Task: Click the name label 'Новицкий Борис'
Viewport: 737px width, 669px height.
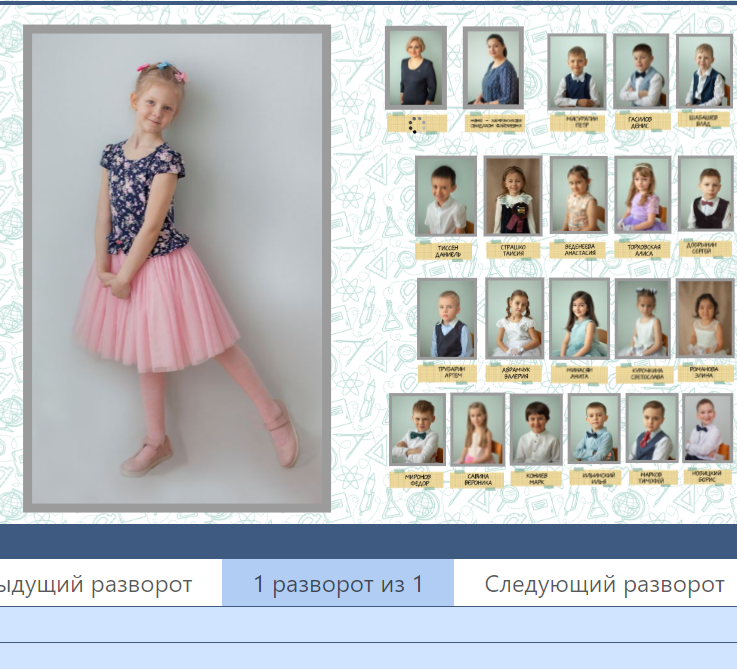Action: point(707,477)
